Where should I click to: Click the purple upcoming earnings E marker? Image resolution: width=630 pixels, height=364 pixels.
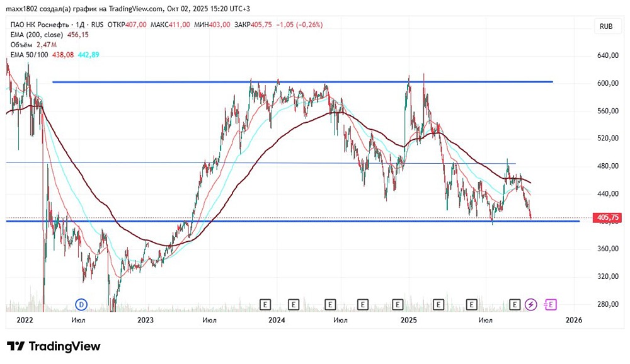tap(550, 305)
